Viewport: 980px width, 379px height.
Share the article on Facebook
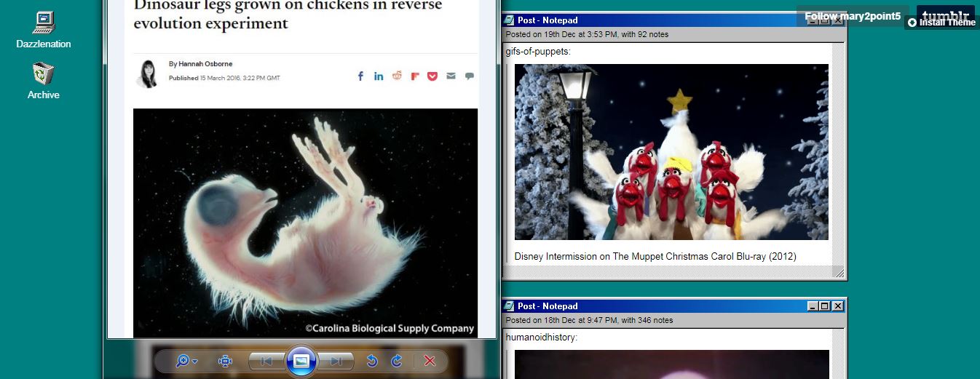[x=360, y=76]
